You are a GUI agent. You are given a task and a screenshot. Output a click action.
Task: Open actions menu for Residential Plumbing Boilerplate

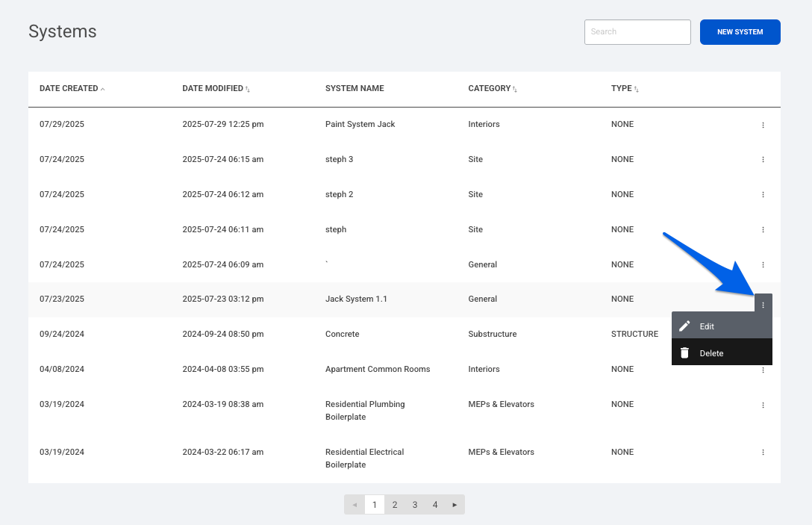pos(763,406)
